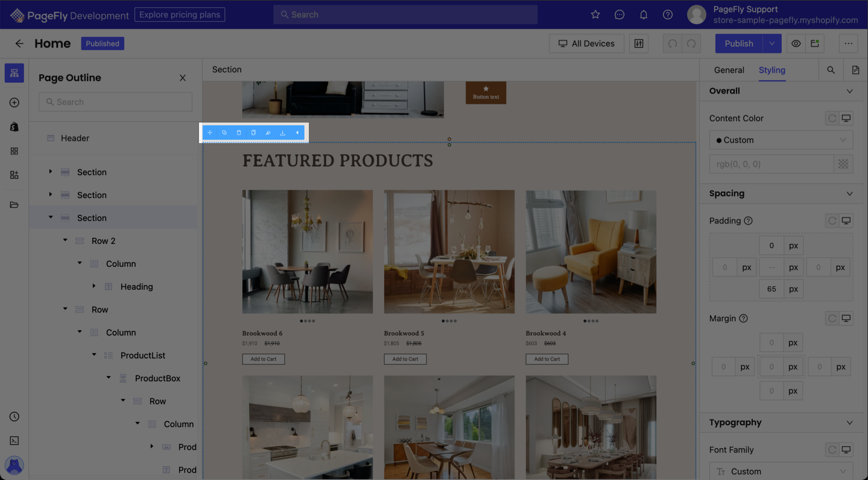Toggle device settings icon for Padding

(846, 221)
